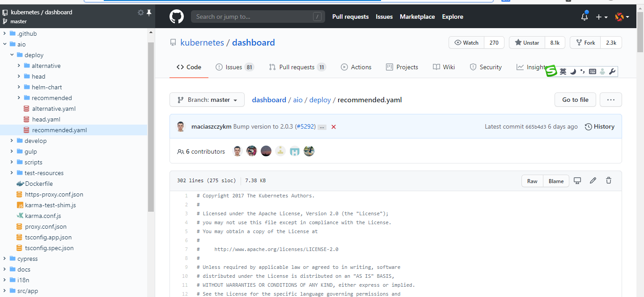The image size is (644, 297).
Task: Open pull request #5292 link
Action: [305, 126]
